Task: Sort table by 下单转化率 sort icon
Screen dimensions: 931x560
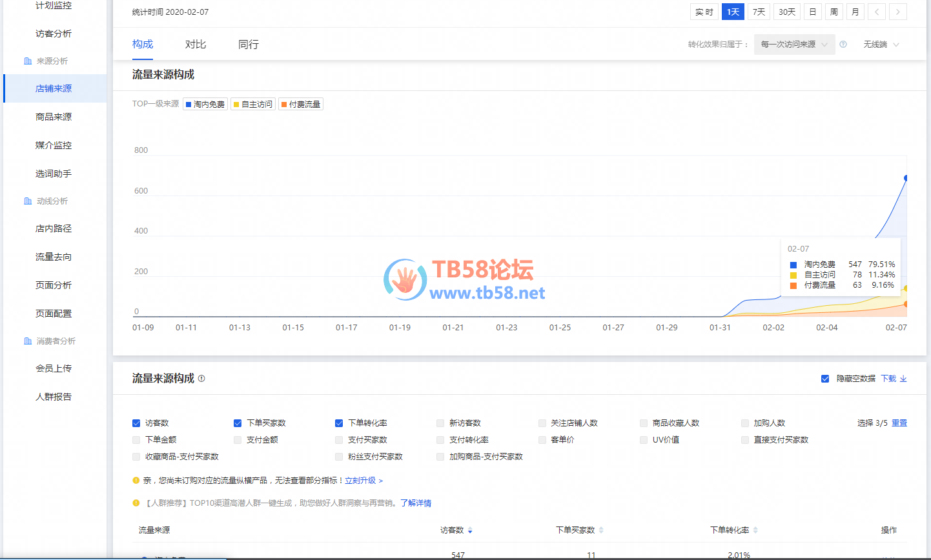Action: (755, 530)
